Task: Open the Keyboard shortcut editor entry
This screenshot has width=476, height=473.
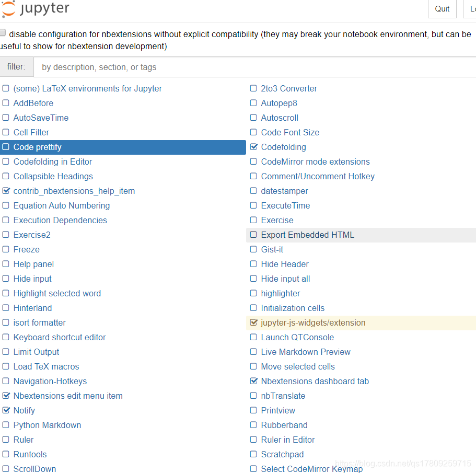Action: (x=60, y=337)
